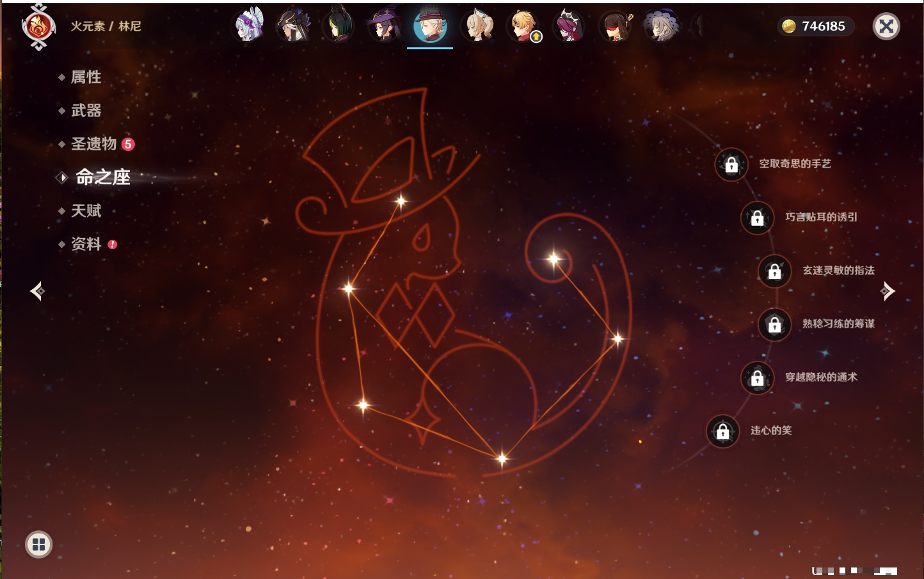Select the magenta-haired veiled character portrait
This screenshot has width=924, height=579.
pos(569,26)
